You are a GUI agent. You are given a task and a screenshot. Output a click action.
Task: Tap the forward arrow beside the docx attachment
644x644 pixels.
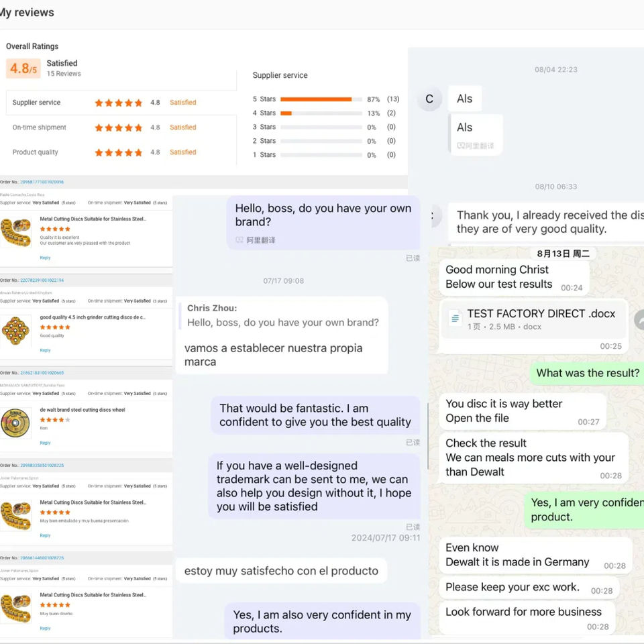(x=640, y=320)
